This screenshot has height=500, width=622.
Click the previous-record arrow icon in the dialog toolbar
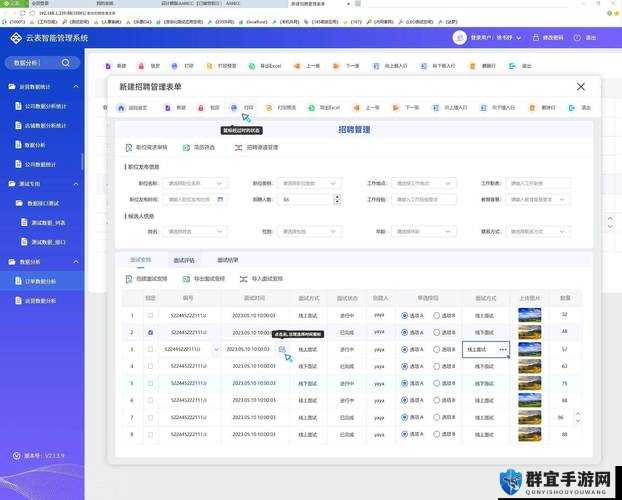pyautogui.click(x=357, y=108)
